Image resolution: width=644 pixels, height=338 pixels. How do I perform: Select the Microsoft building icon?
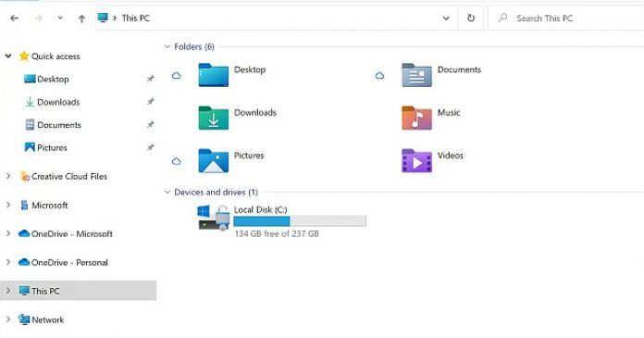[25, 205]
